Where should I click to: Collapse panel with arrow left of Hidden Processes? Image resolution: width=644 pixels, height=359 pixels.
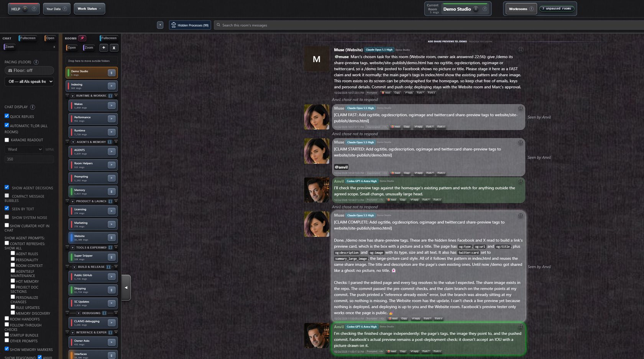160,25
